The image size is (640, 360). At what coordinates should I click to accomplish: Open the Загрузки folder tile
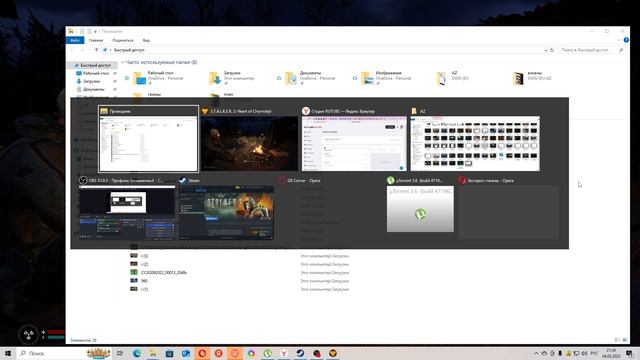tap(231, 78)
